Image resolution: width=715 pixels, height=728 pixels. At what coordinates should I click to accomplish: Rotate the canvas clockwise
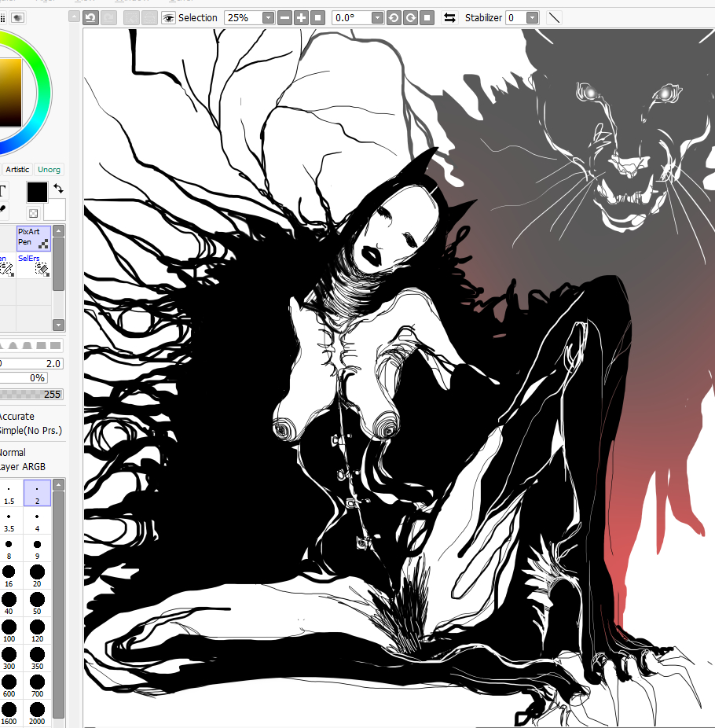point(409,17)
